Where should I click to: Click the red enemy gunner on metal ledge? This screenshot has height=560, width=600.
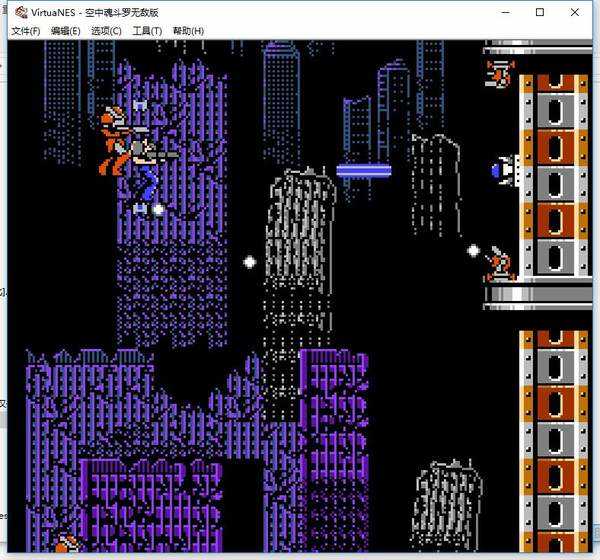[498, 265]
